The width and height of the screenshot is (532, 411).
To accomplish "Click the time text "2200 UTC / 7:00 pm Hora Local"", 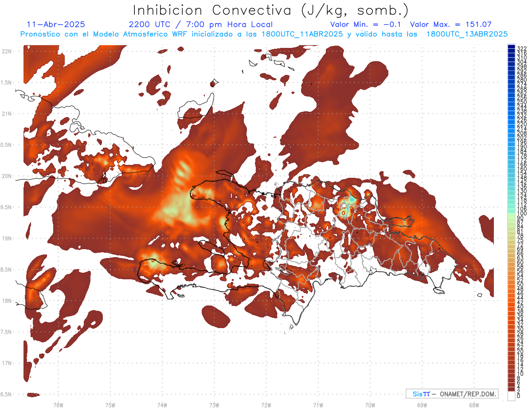I will (x=200, y=25).
